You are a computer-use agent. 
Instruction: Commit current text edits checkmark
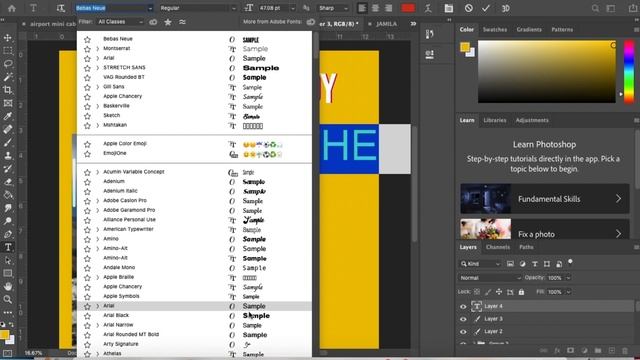(x=486, y=8)
